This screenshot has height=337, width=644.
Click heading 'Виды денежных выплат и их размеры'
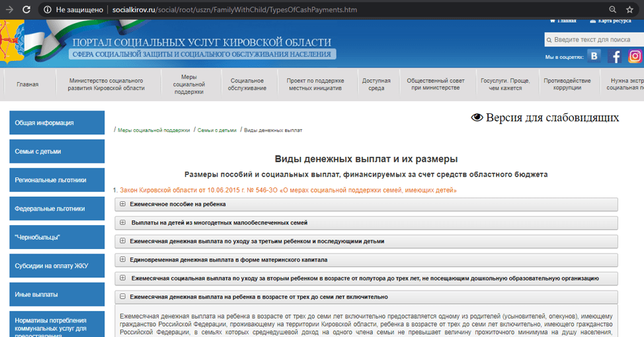366,159
